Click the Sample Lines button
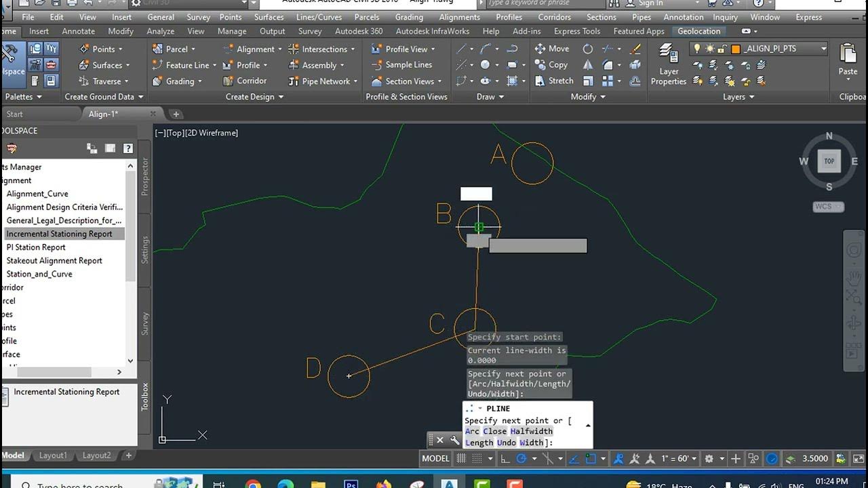868x488 pixels. click(401, 65)
